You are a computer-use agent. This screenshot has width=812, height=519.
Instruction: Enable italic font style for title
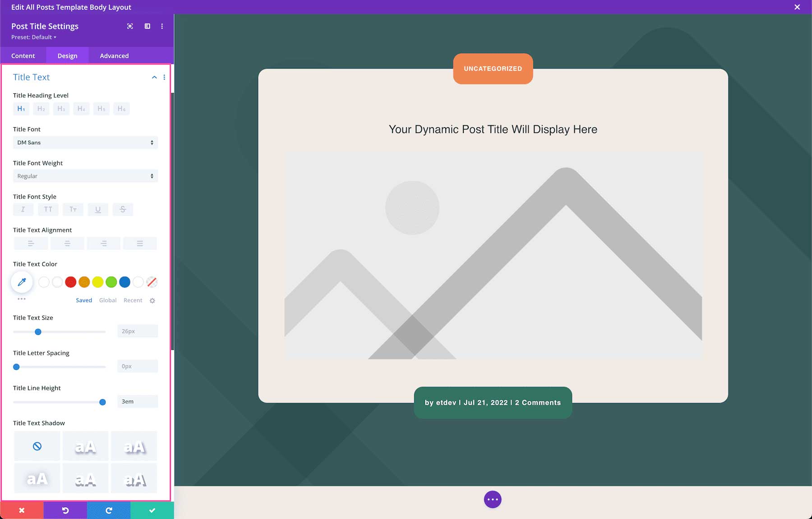point(23,209)
